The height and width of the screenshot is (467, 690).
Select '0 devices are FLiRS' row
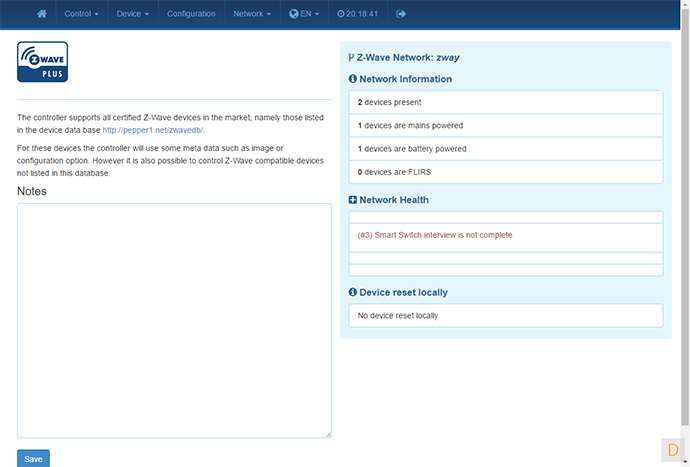(x=506, y=172)
